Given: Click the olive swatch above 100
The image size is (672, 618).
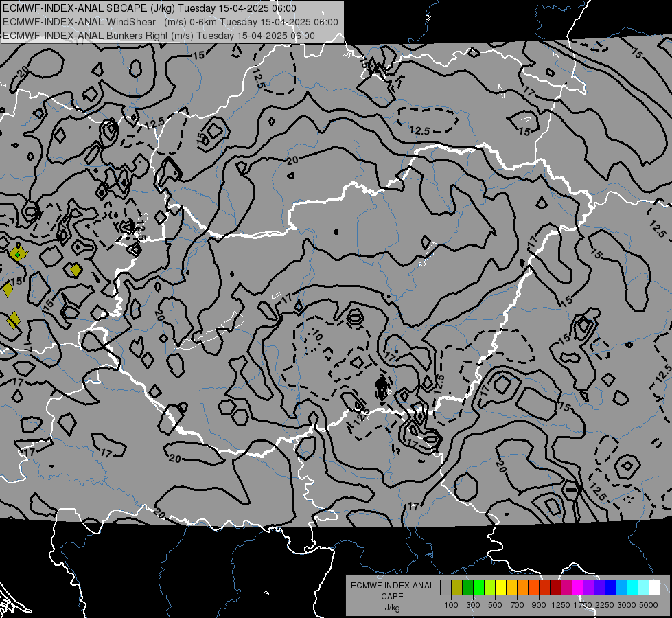Looking at the screenshot, I should point(457,588).
